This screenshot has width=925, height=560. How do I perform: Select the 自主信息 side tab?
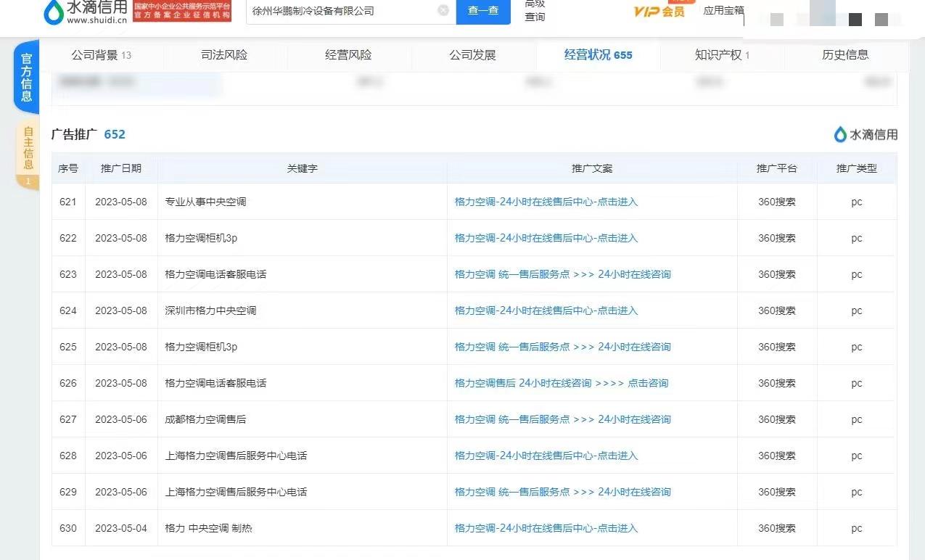tap(28, 154)
